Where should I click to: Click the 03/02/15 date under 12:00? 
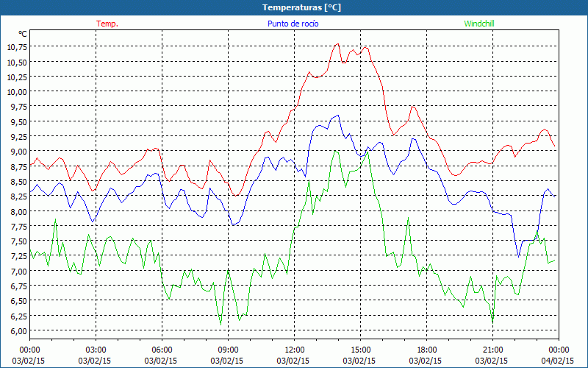pos(293,361)
